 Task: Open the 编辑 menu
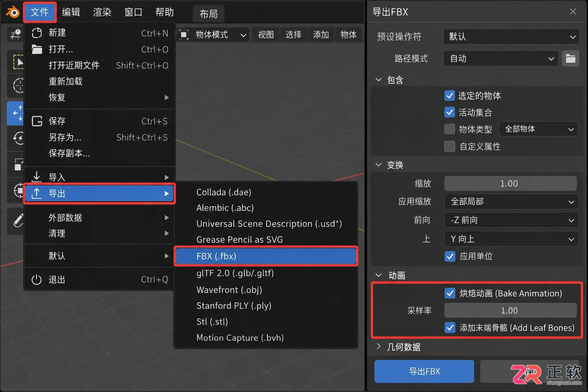[x=71, y=12]
